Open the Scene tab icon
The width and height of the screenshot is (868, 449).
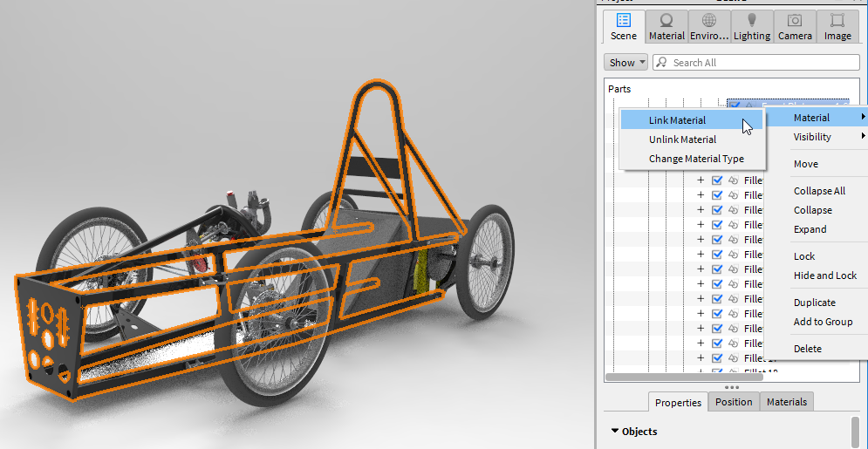[624, 20]
